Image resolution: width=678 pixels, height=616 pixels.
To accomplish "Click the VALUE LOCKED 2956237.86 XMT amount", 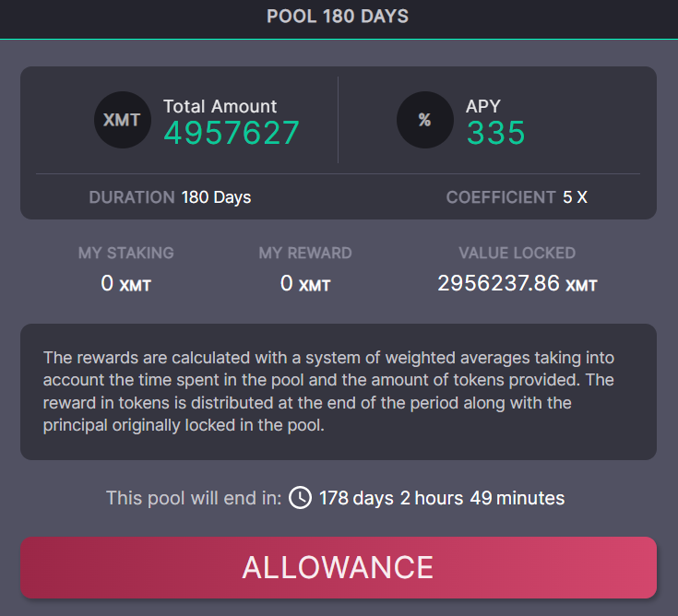I will (x=517, y=284).
